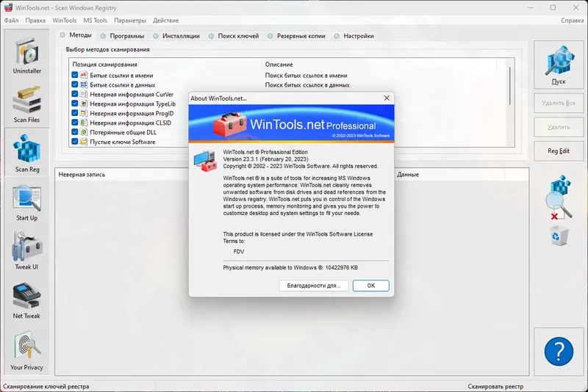The width and height of the screenshot is (588, 392).
Task: Open the Scan Files tool
Action: 26,104
